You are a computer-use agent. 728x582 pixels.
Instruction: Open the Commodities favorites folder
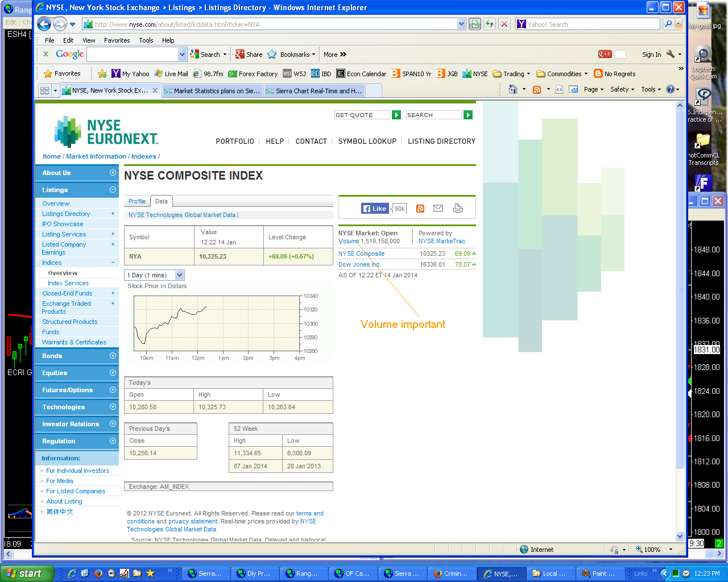click(x=562, y=73)
